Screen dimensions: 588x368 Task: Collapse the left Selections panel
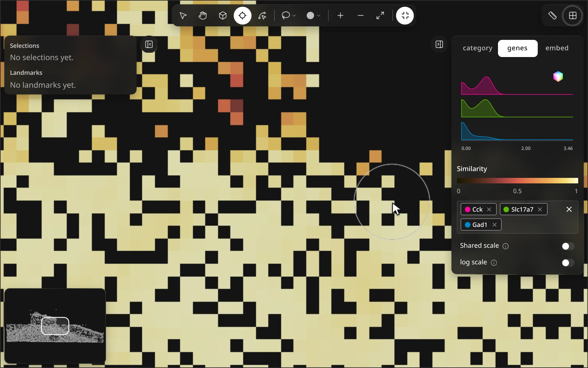pos(149,44)
